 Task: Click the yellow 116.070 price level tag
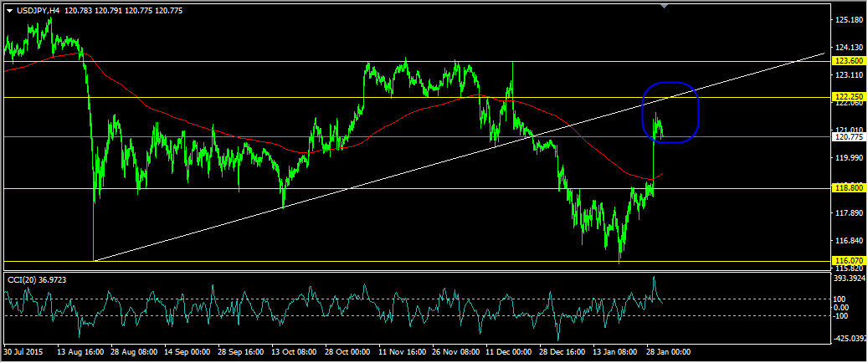coord(848,260)
